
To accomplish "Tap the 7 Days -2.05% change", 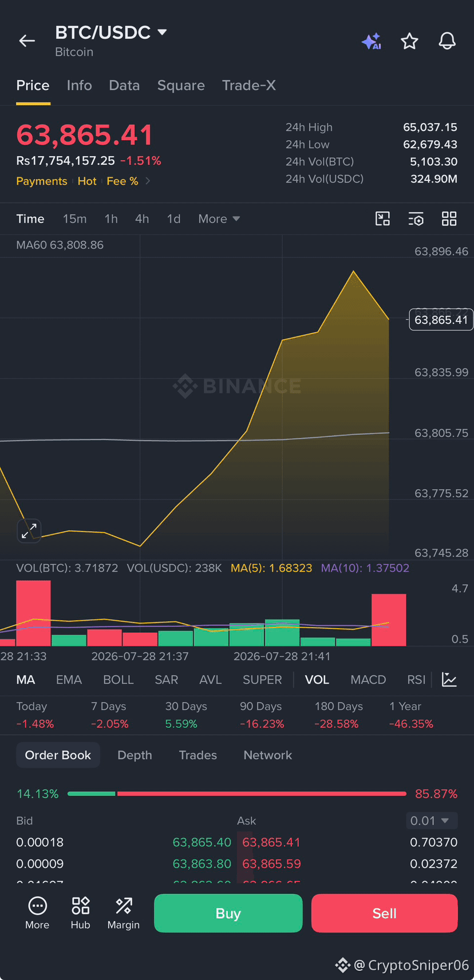I will click(109, 715).
